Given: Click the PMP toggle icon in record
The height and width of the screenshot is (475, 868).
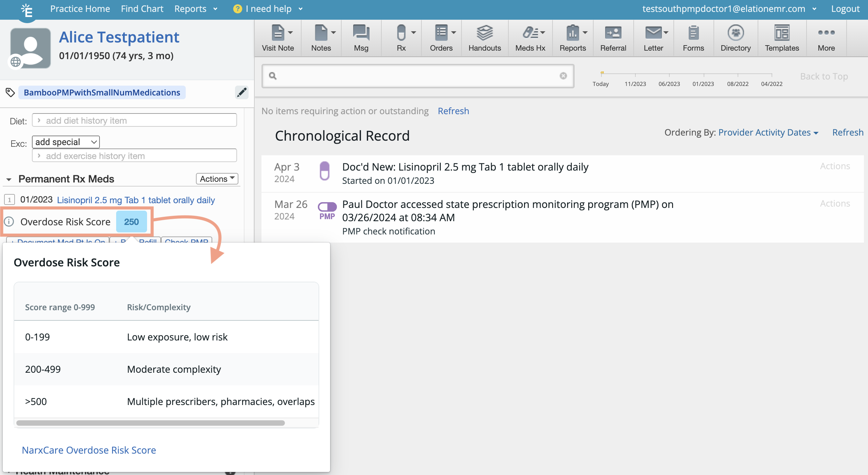Looking at the screenshot, I should click(327, 207).
